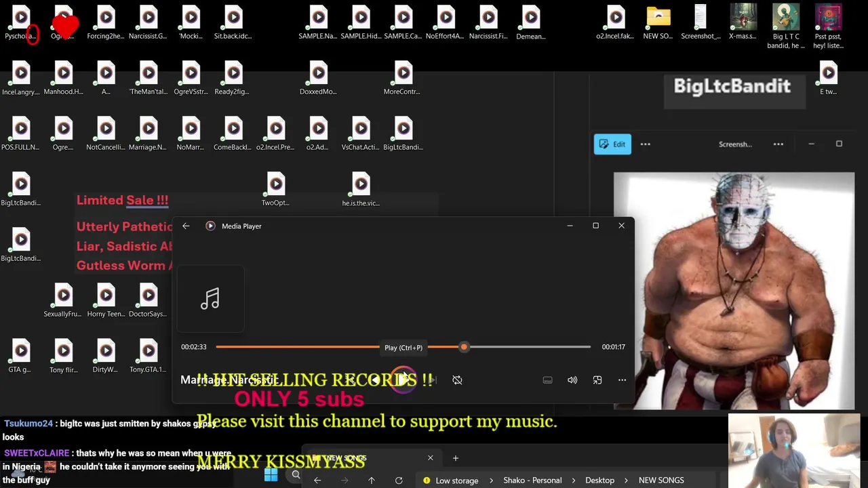Click File Explorer back arrow

coord(317,481)
